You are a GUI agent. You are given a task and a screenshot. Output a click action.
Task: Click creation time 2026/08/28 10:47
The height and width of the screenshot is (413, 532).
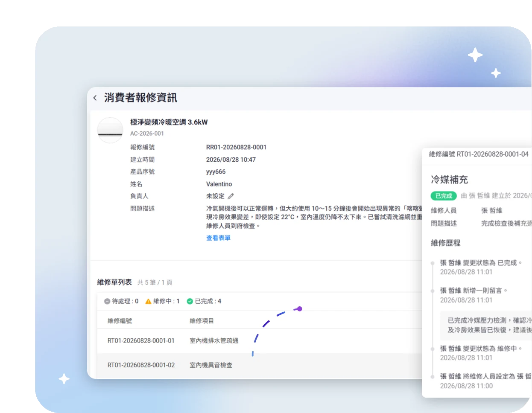pyautogui.click(x=231, y=160)
